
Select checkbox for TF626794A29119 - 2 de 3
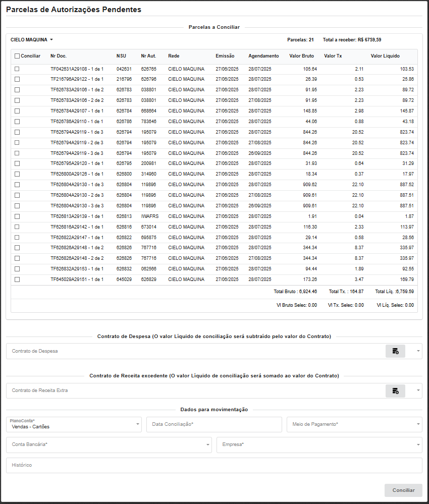[17, 142]
